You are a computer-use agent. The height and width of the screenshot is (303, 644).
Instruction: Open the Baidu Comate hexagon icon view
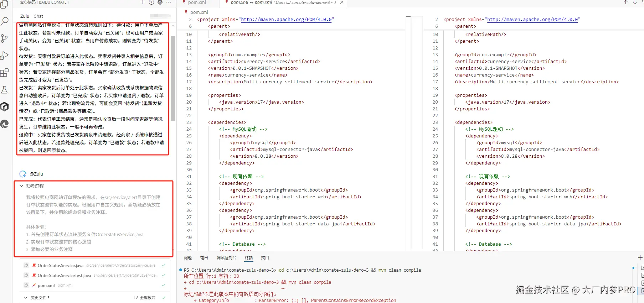4,106
